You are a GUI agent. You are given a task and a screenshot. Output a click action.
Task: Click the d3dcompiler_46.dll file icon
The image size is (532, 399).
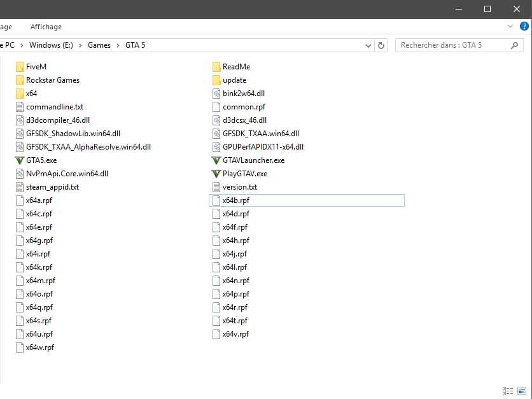[20, 120]
